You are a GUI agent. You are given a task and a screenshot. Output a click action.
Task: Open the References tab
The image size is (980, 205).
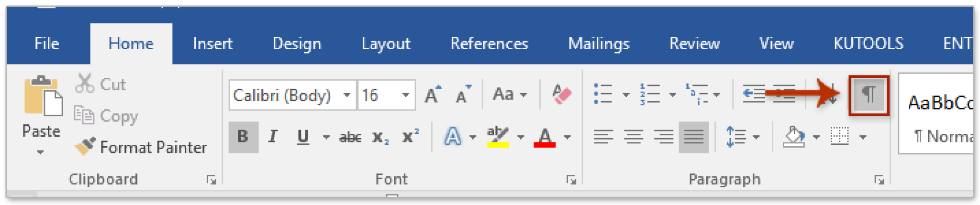pyautogui.click(x=489, y=44)
